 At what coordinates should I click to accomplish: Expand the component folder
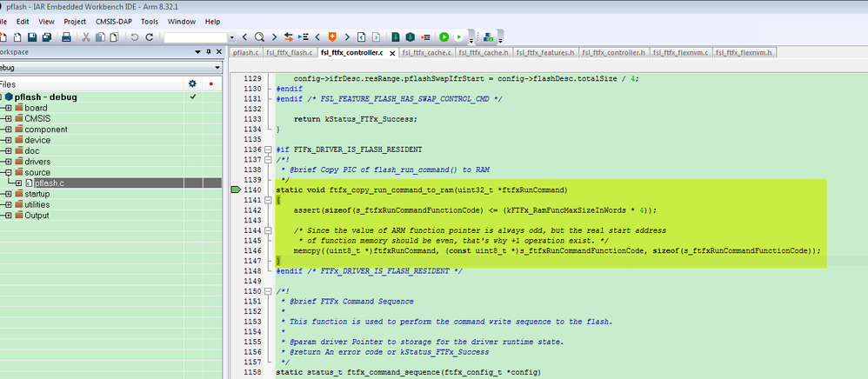[9, 130]
